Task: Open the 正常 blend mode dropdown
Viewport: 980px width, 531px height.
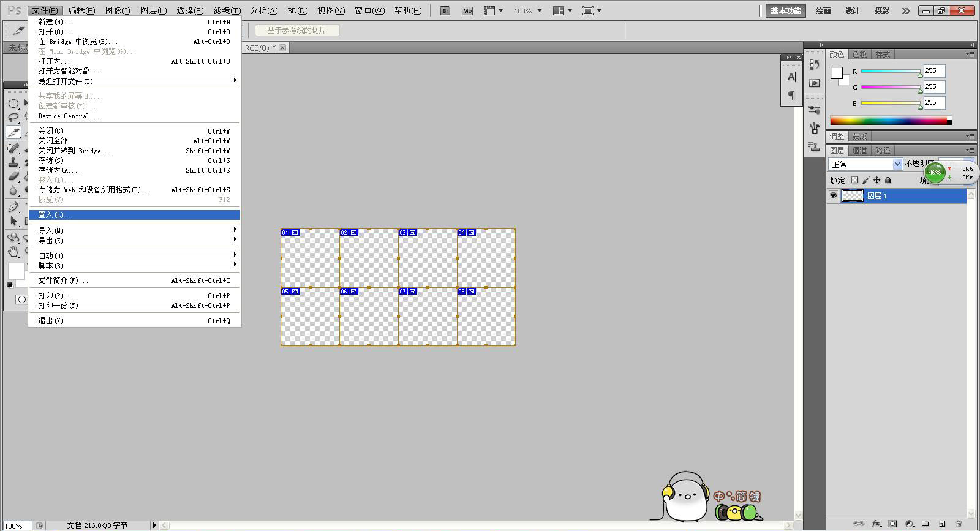Action: coord(865,164)
